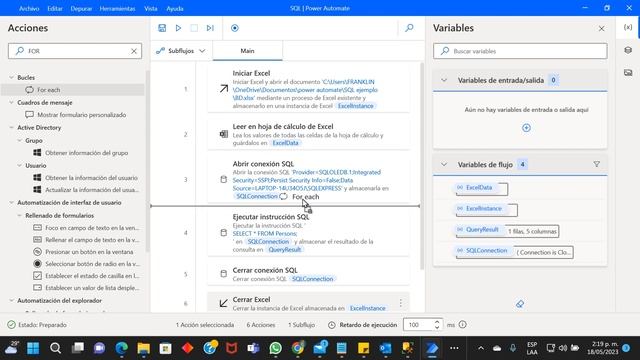Open WhatsApp from taskbar
Screen dimensions: 640x360
click(276, 348)
